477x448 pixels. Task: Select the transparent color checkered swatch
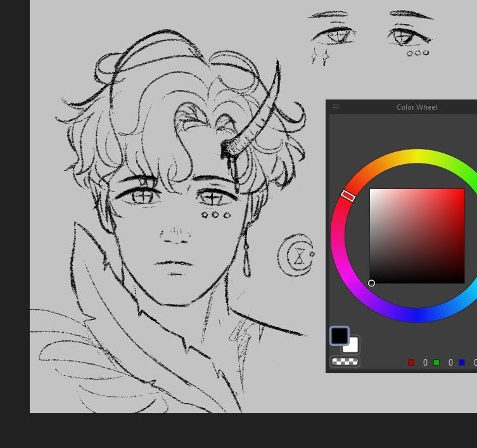[345, 362]
